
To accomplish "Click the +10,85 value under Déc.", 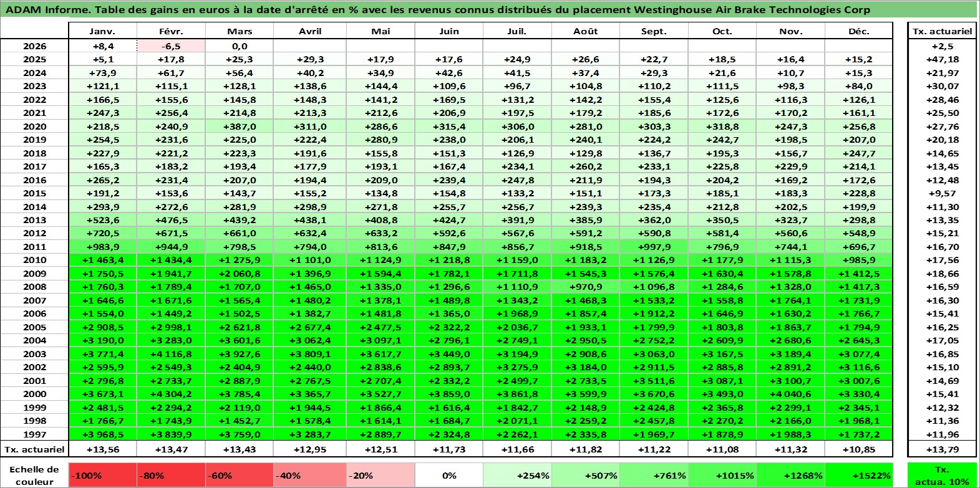I will click(x=858, y=449).
